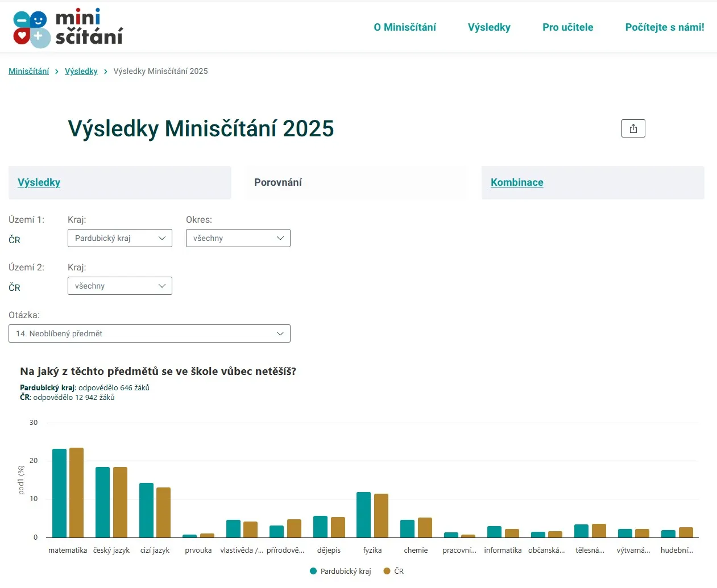Viewport: 717px width, 588px height.
Task: Toggle Pardubický kraj legend series
Action: 340,571
